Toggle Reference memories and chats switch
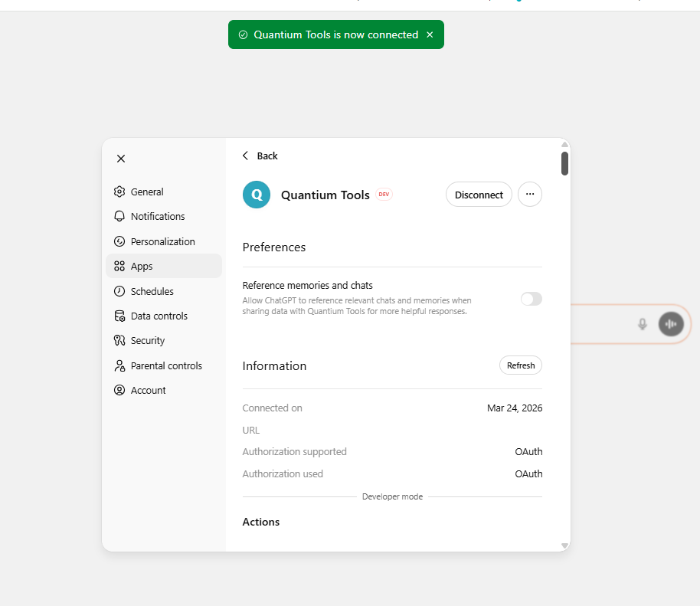Image resolution: width=700 pixels, height=606 pixels. click(x=532, y=299)
